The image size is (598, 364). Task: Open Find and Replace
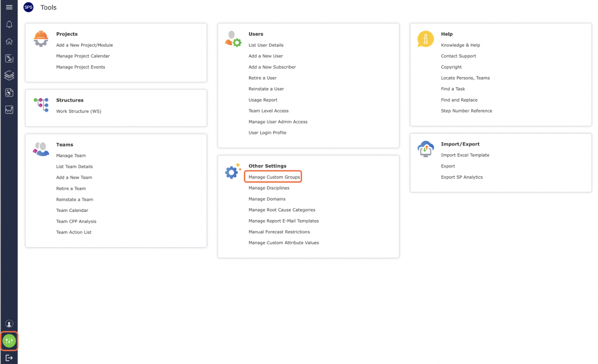[x=459, y=100]
